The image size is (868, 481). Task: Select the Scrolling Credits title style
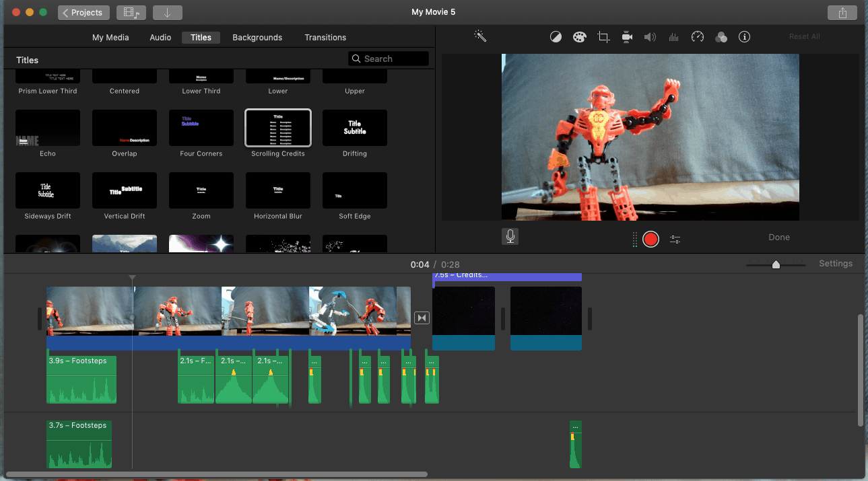[277, 128]
